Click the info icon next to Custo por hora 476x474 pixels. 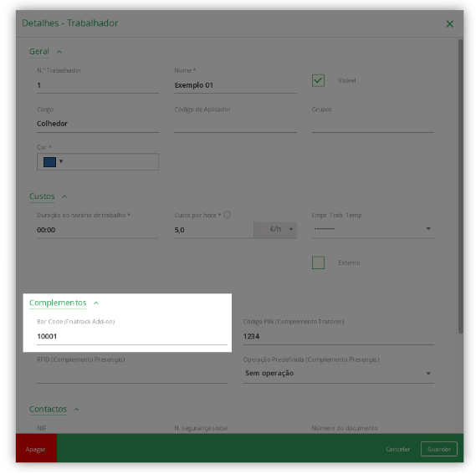click(x=227, y=215)
